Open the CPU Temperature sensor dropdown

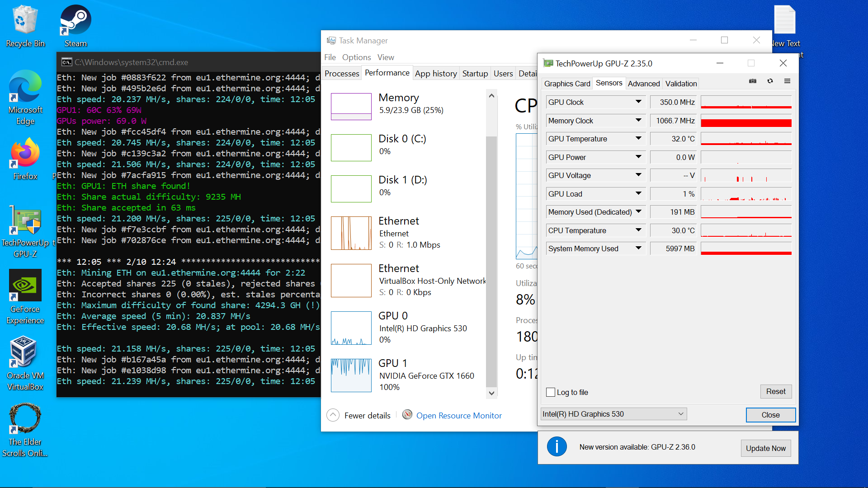click(638, 230)
